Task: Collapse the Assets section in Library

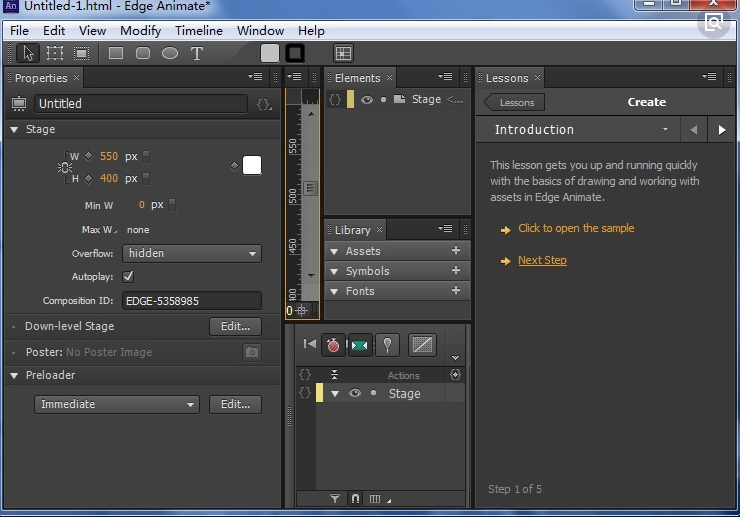Action: tap(334, 252)
